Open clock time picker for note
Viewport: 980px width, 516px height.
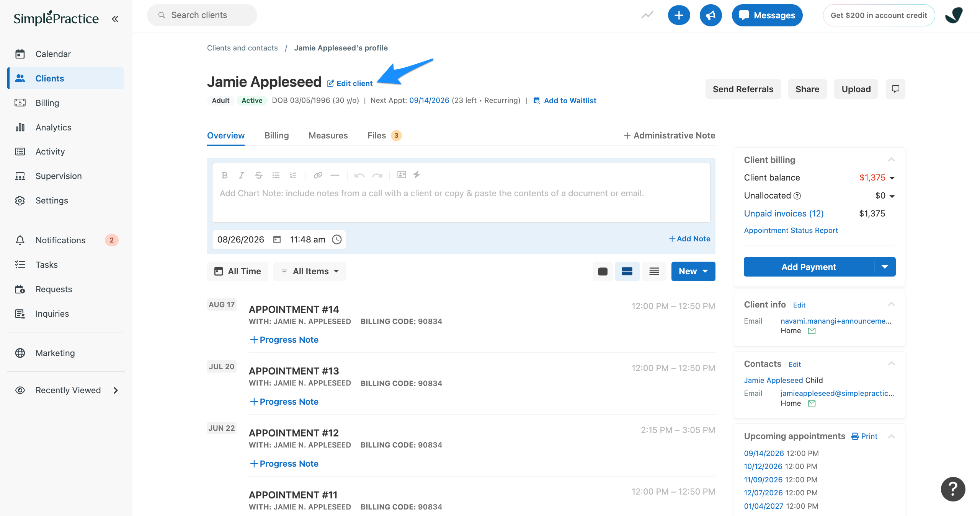(336, 239)
